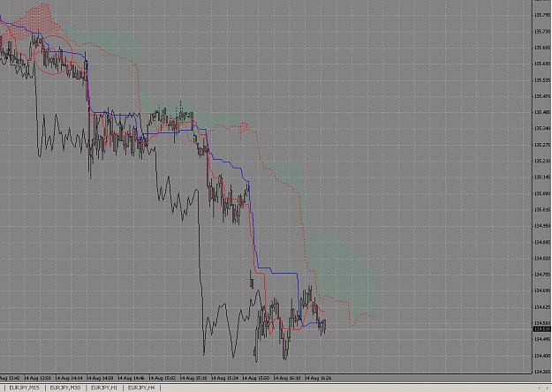552x392 pixels.
Task: Click the 134.755 price axis label
Action: (542, 275)
